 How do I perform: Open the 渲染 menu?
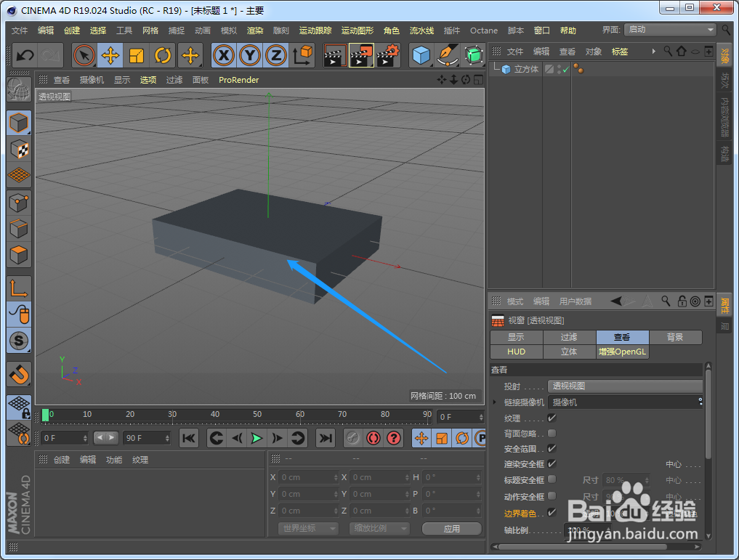point(254,31)
